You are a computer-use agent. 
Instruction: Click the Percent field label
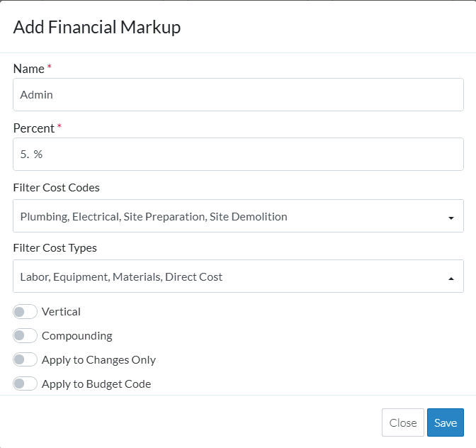(x=33, y=128)
